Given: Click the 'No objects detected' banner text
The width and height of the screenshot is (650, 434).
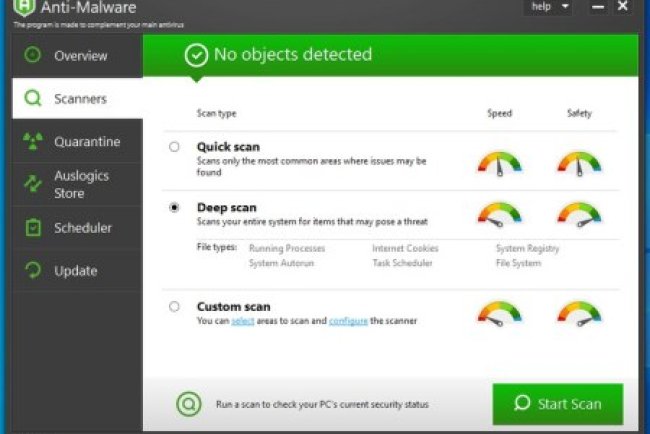Looking at the screenshot, I should [x=293, y=55].
